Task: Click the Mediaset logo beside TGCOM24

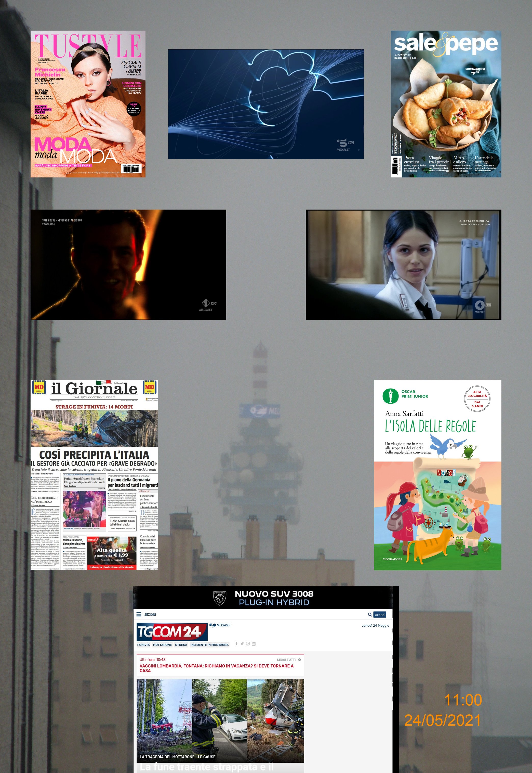Action: [220, 625]
